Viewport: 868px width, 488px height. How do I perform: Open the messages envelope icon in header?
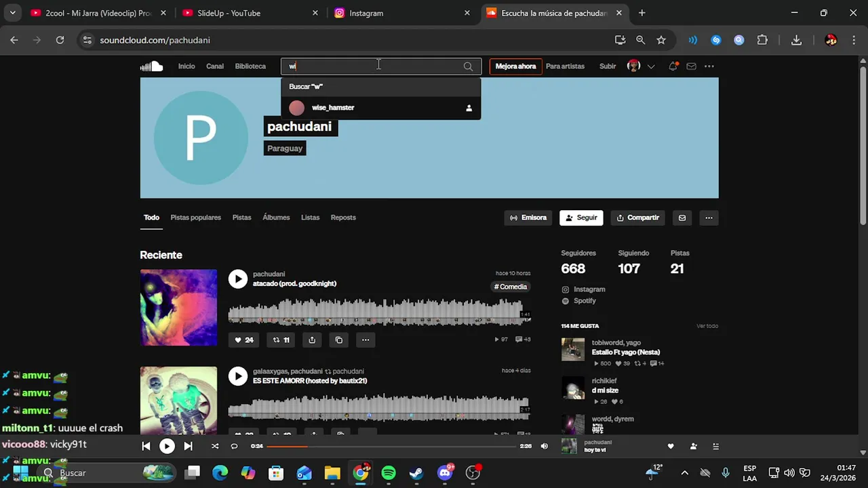pos(691,66)
